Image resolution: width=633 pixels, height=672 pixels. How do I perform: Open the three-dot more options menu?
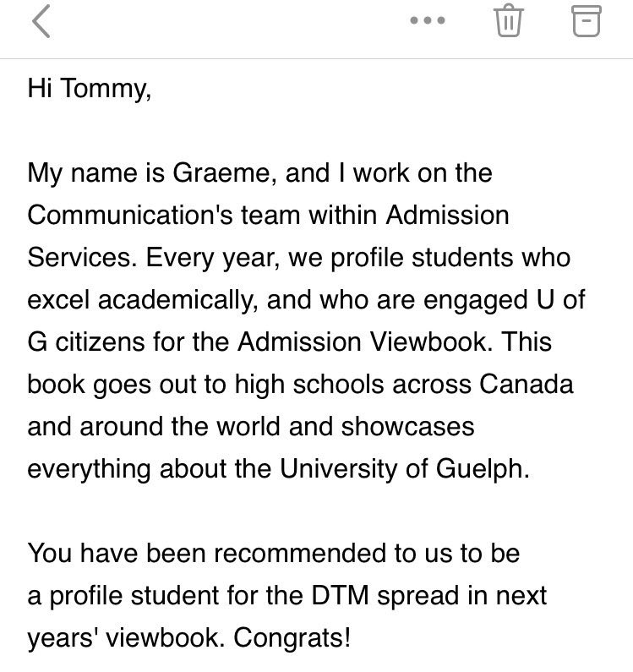pyautogui.click(x=428, y=20)
